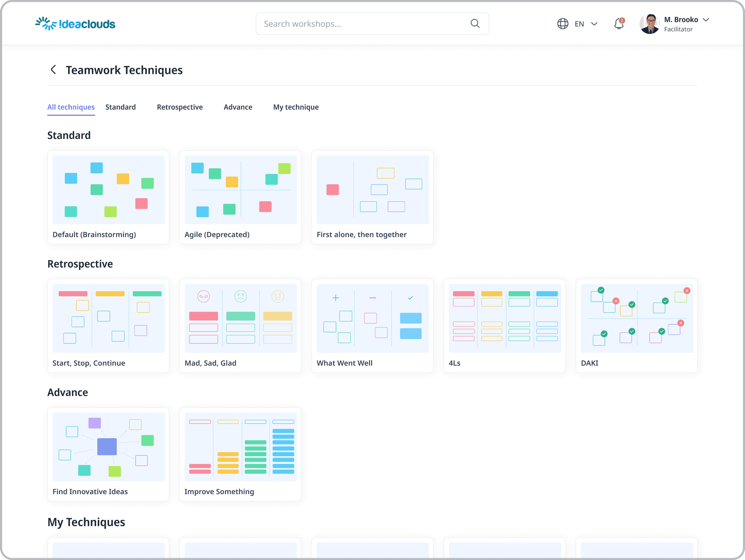This screenshot has height=560, width=745.
Task: Click the search magnifier icon
Action: 475,24
